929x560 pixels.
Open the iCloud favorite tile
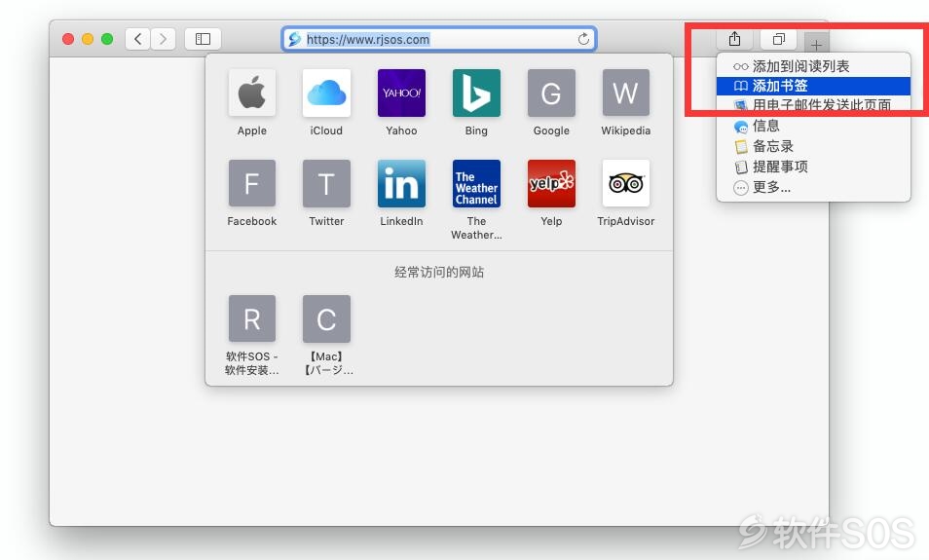tap(326, 93)
